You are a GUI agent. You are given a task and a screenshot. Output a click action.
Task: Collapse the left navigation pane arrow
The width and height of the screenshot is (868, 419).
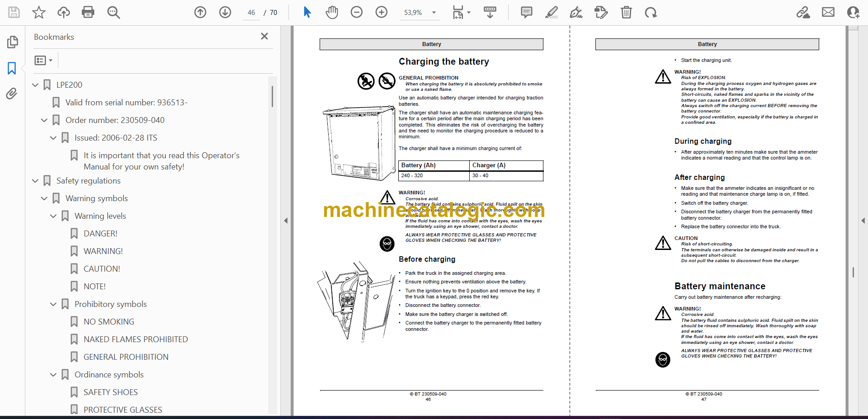tap(286, 221)
